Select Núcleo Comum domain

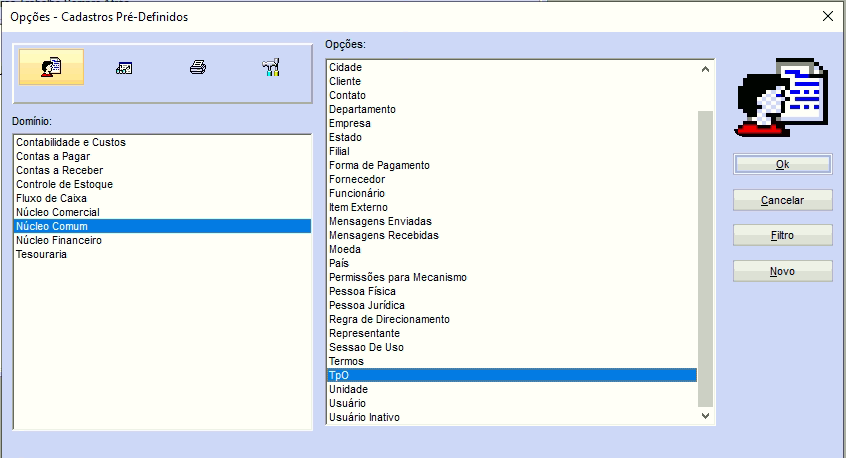coord(162,227)
